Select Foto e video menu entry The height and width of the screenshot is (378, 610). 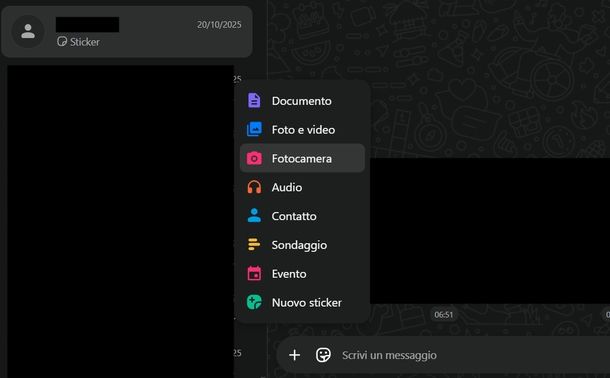point(302,130)
